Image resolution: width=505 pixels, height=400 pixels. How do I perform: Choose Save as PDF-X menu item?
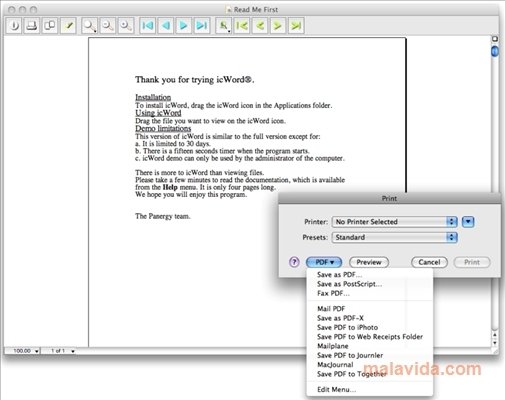[x=369, y=318]
